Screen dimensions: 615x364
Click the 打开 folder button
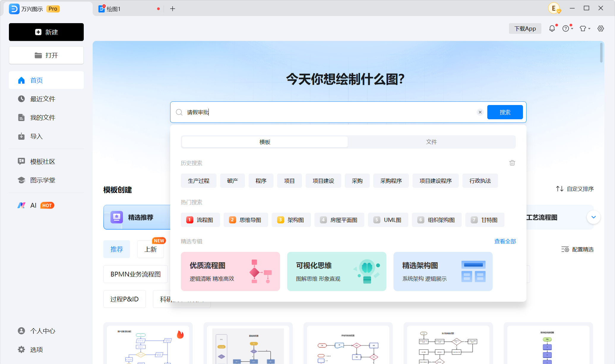pos(46,55)
